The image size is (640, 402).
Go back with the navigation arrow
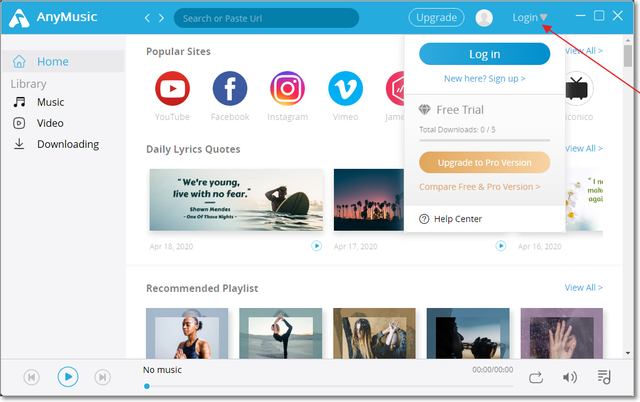(x=148, y=17)
